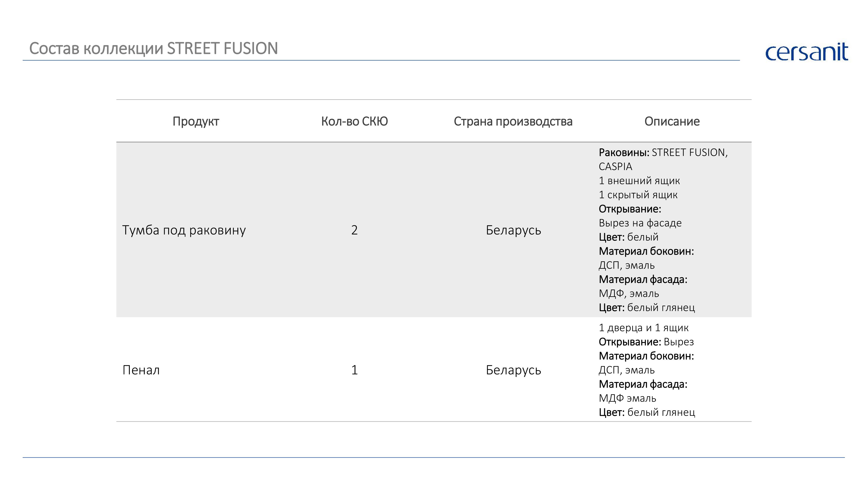The image size is (868, 488).
Task: Select the SKU count '1' cell
Action: pyautogui.click(x=355, y=370)
